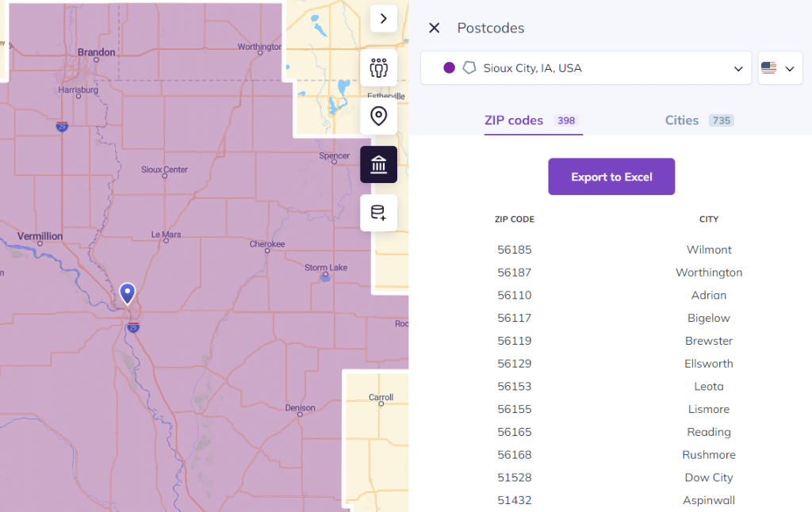Viewport: 812px width, 512px height.
Task: Click the 735 count badge
Action: click(x=722, y=120)
